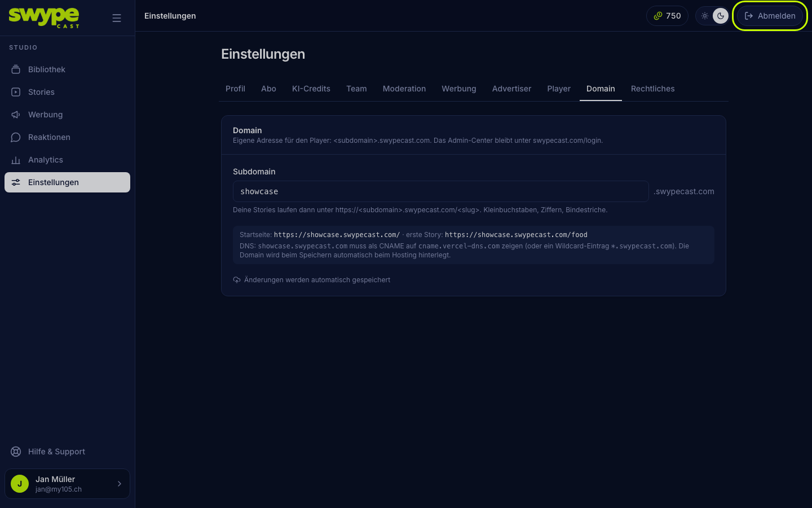
Task: Select dark mode with moon icon
Action: coord(721,16)
